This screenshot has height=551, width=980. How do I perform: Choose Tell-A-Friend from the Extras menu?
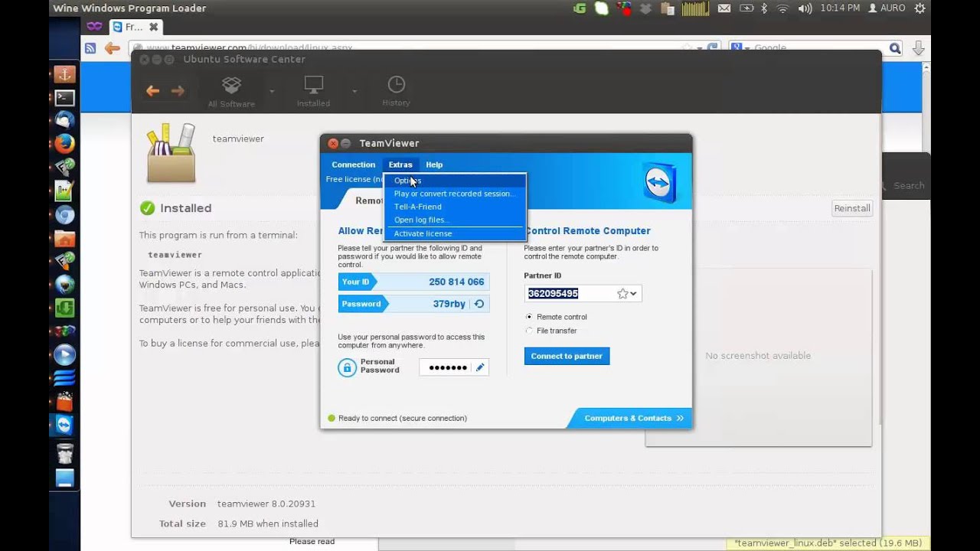[x=455, y=207]
